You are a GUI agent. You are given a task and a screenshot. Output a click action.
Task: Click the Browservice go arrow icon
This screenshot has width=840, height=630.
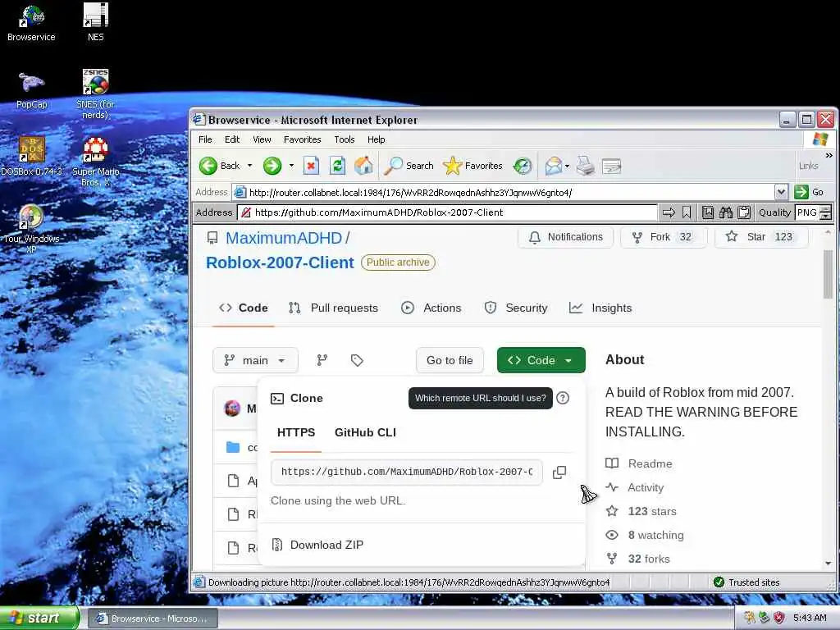669,212
